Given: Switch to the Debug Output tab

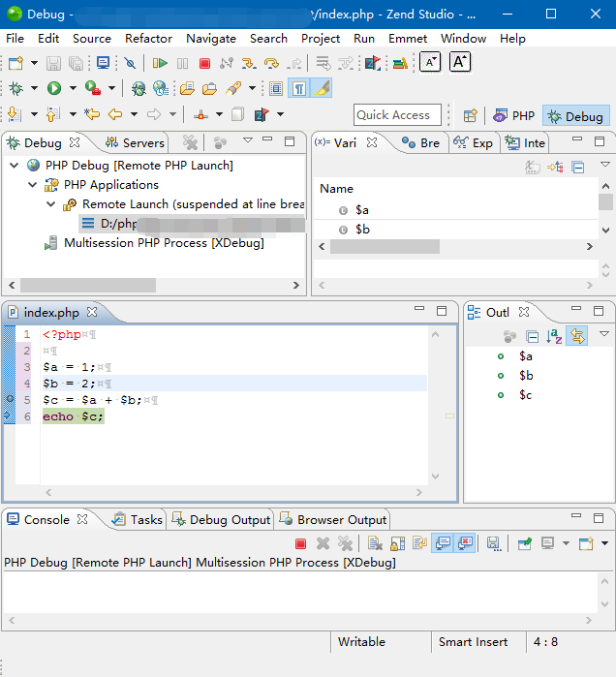Looking at the screenshot, I should (221, 520).
